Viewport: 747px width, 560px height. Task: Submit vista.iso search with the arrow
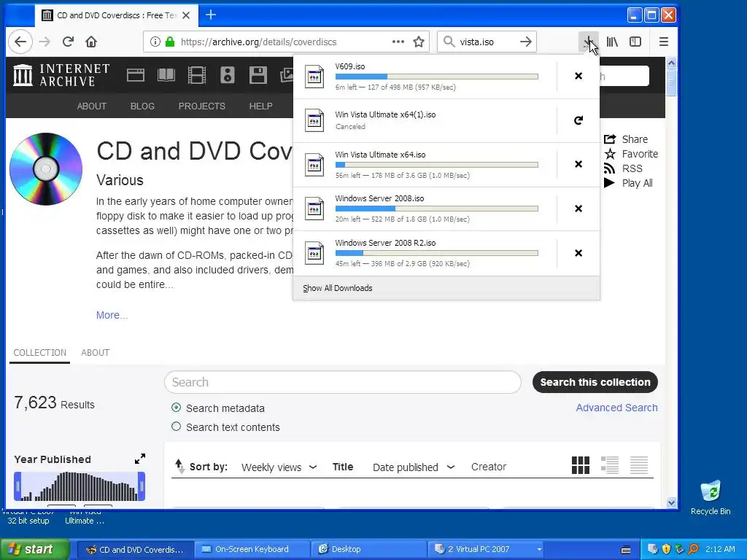click(525, 42)
